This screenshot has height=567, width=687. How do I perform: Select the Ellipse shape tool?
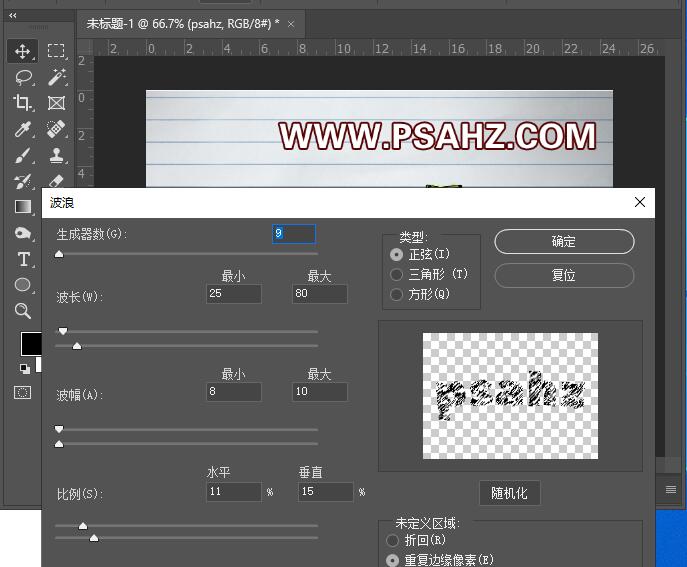click(23, 285)
